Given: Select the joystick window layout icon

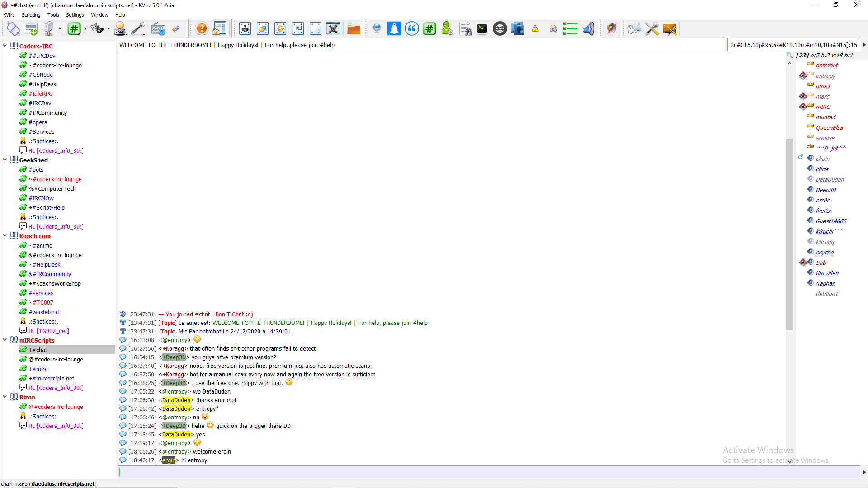Looking at the screenshot, I should [x=245, y=29].
